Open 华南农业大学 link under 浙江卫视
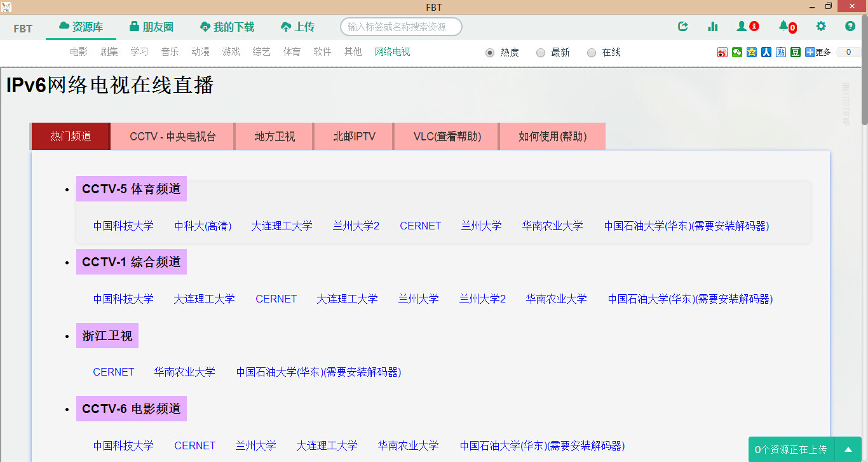Screen dimensions: 868x462 click(x=184, y=372)
